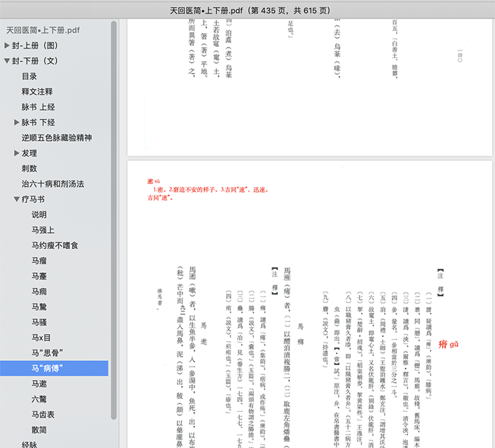Open the 马蹇 outline entry
Viewport: 495px width, 448px height.
click(39, 276)
